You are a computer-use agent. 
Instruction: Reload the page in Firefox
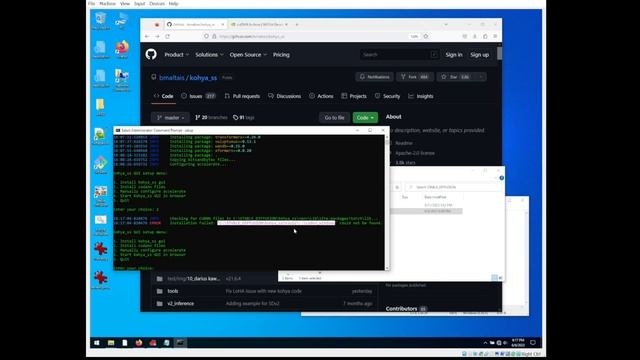pyautogui.click(x=167, y=36)
